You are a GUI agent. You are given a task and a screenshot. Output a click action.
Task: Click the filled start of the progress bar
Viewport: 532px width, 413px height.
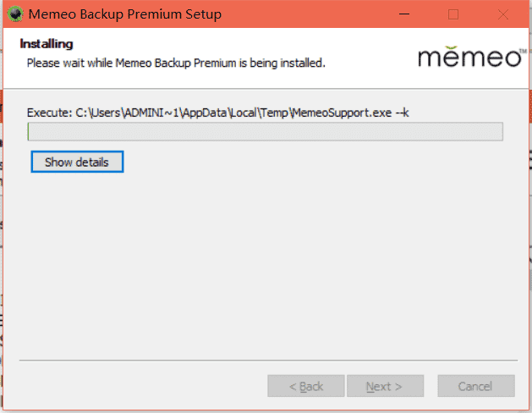pos(29,132)
